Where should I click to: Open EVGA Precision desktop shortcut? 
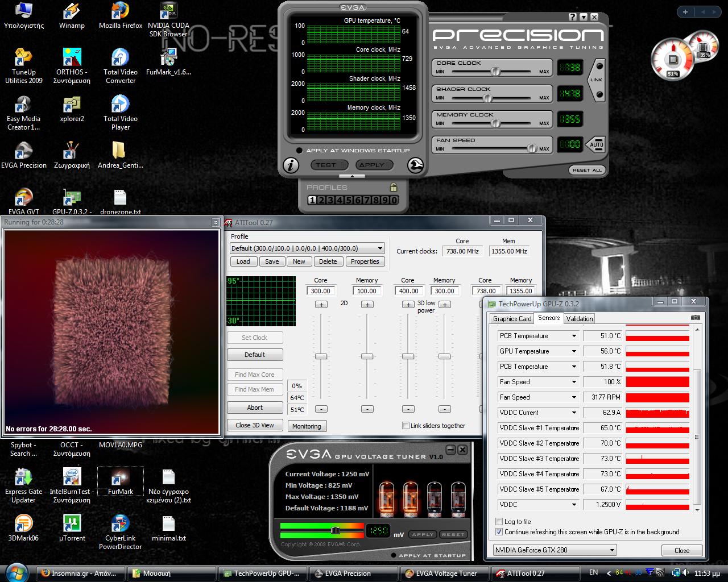pos(24,156)
